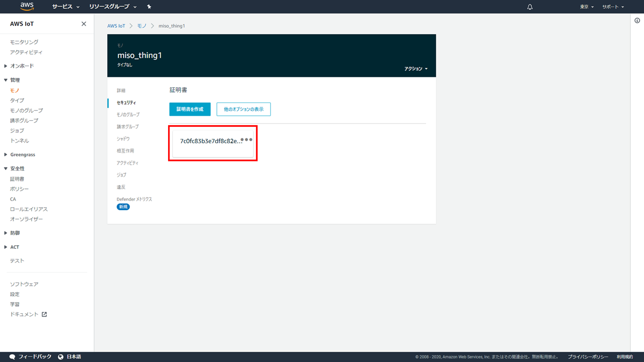Close the AWS IoT sidebar panel

pos(84,24)
